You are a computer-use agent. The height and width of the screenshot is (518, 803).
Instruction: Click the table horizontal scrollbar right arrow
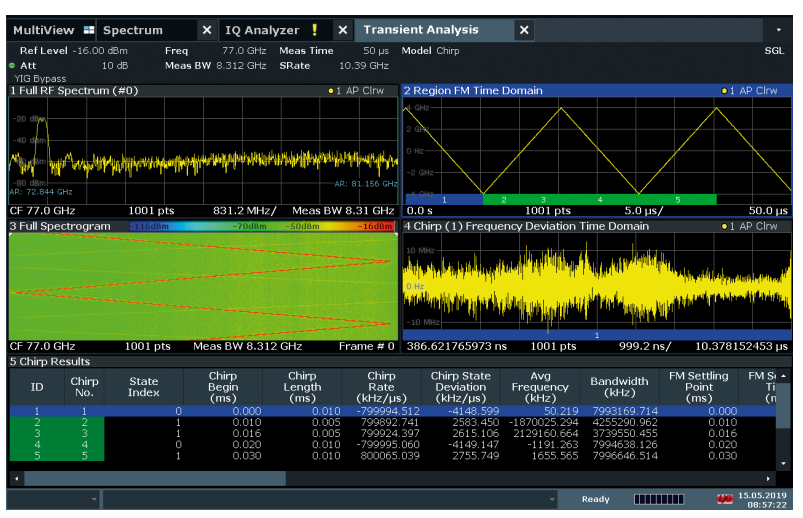click(x=768, y=479)
